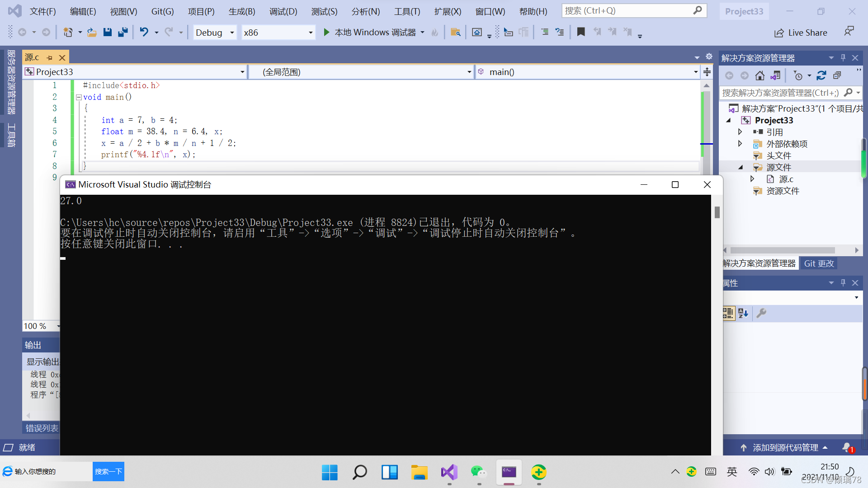Click the sync refresh icon in Solution Explorer
The height and width of the screenshot is (488, 868).
pos(821,75)
